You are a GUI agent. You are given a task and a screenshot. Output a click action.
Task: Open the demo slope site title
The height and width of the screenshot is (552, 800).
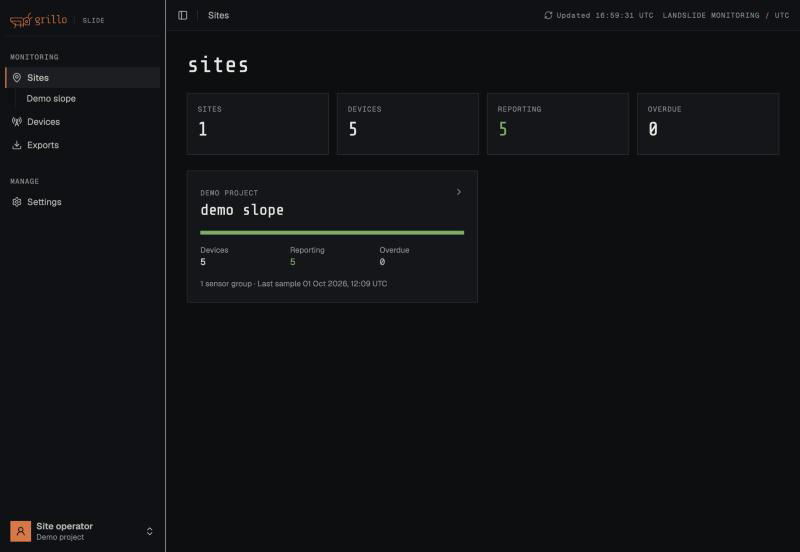pyautogui.click(x=242, y=210)
